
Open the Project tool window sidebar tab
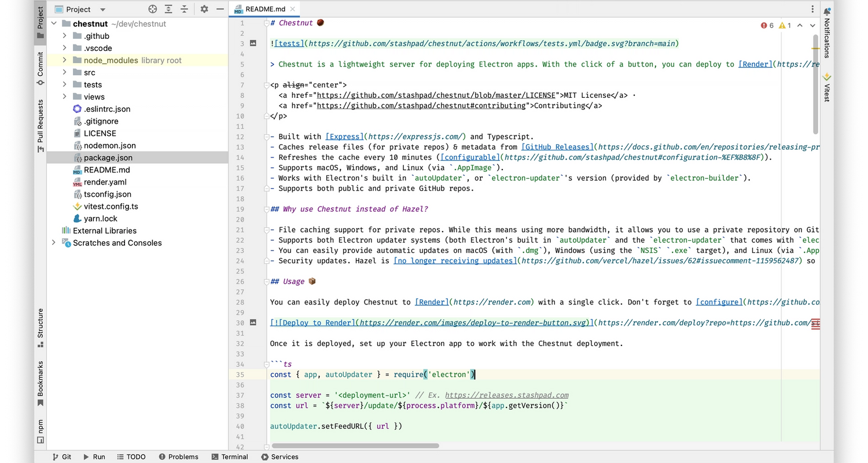[40, 22]
